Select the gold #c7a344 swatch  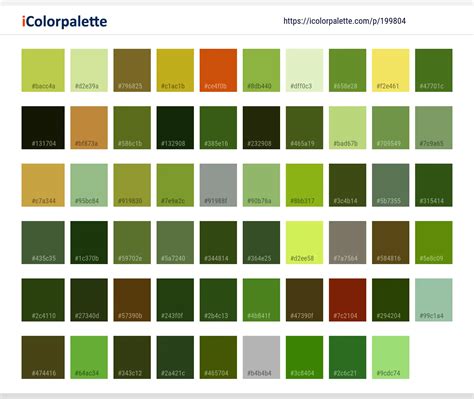tap(43, 185)
